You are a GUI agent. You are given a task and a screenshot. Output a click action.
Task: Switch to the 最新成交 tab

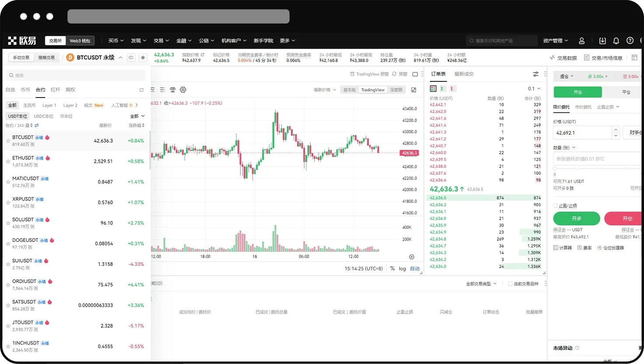tap(464, 74)
